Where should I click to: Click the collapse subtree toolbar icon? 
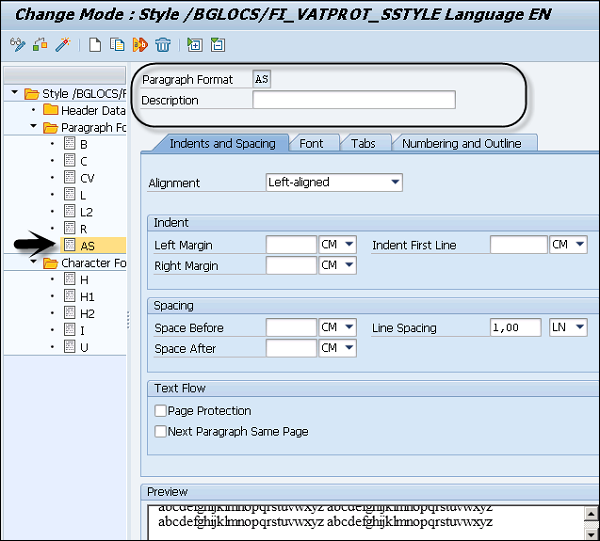point(217,45)
